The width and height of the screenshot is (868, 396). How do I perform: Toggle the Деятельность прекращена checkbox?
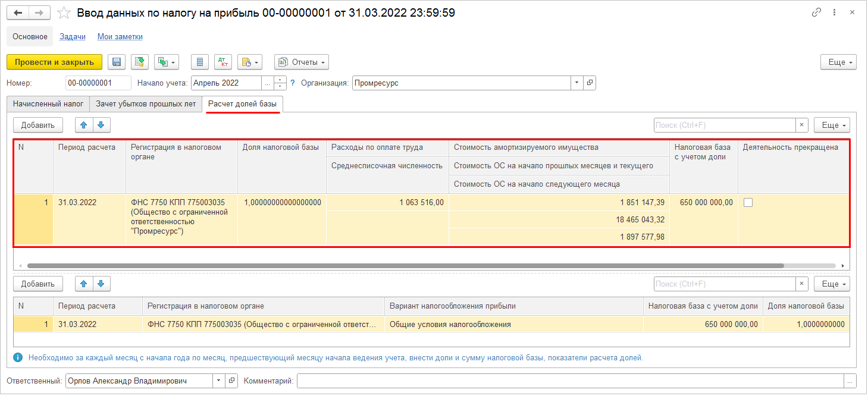click(748, 202)
